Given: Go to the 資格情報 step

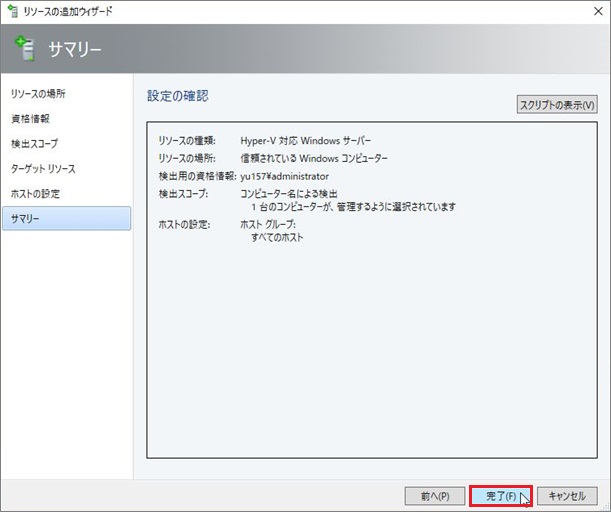Looking at the screenshot, I should pyautogui.click(x=30, y=119).
